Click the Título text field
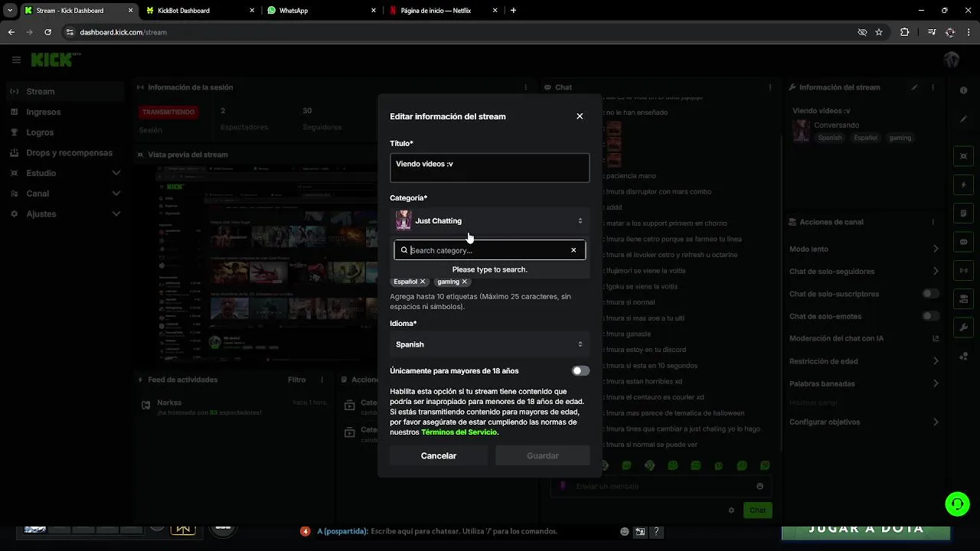This screenshot has height=551, width=980. tap(490, 168)
